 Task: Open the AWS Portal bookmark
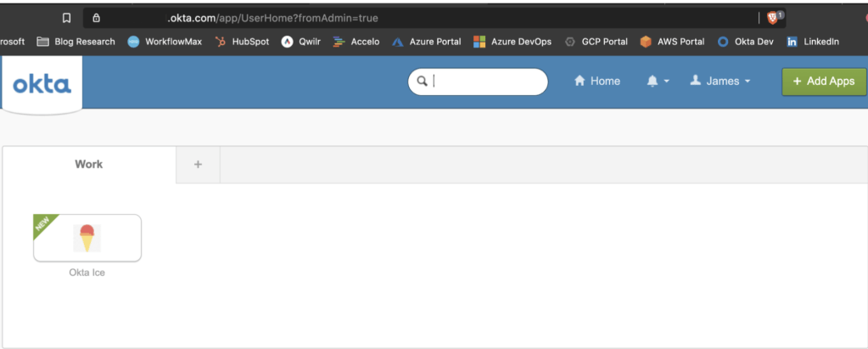[672, 42]
